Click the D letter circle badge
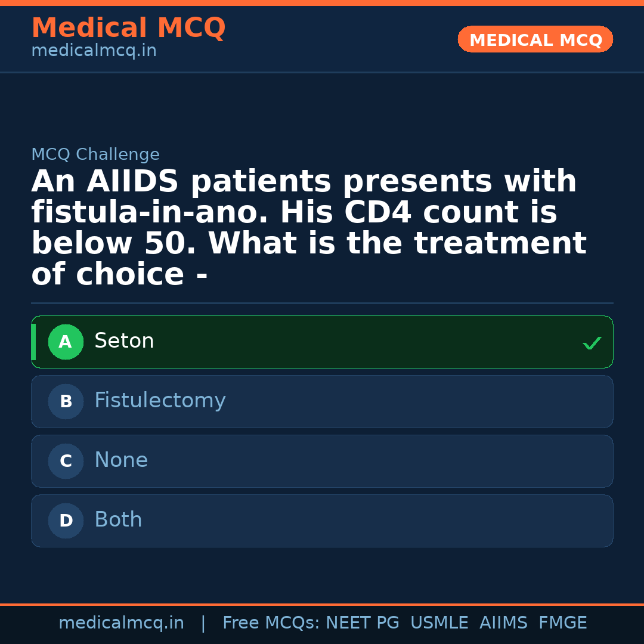The width and height of the screenshot is (644, 644). [66, 521]
